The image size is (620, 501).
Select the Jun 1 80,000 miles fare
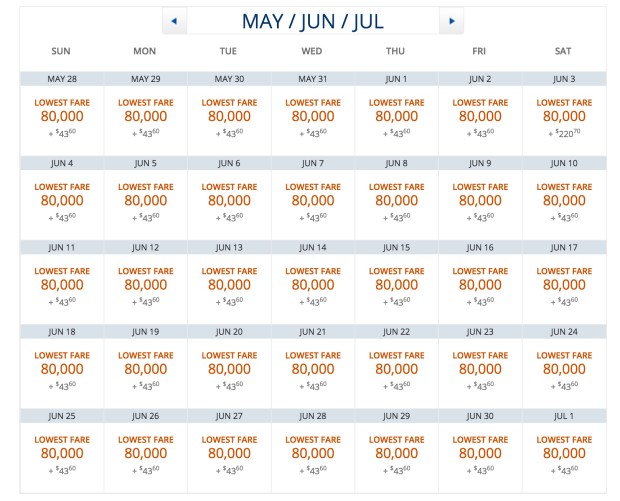[x=395, y=116]
